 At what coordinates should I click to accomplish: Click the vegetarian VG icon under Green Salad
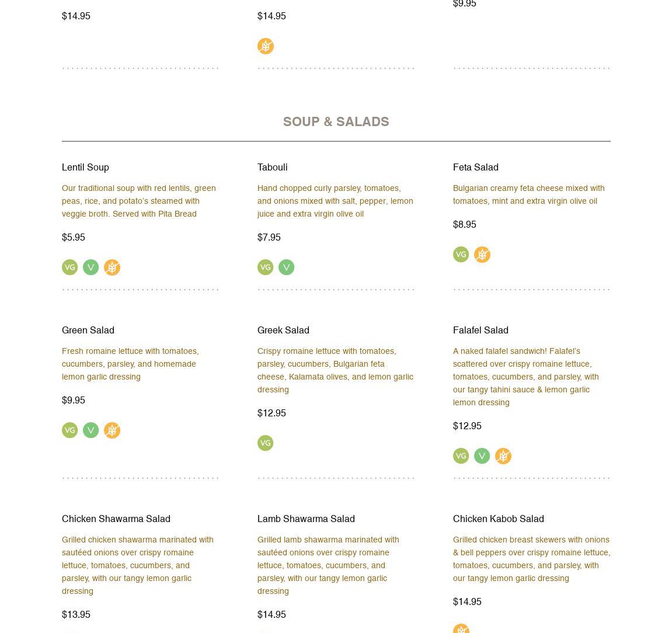coord(70,430)
